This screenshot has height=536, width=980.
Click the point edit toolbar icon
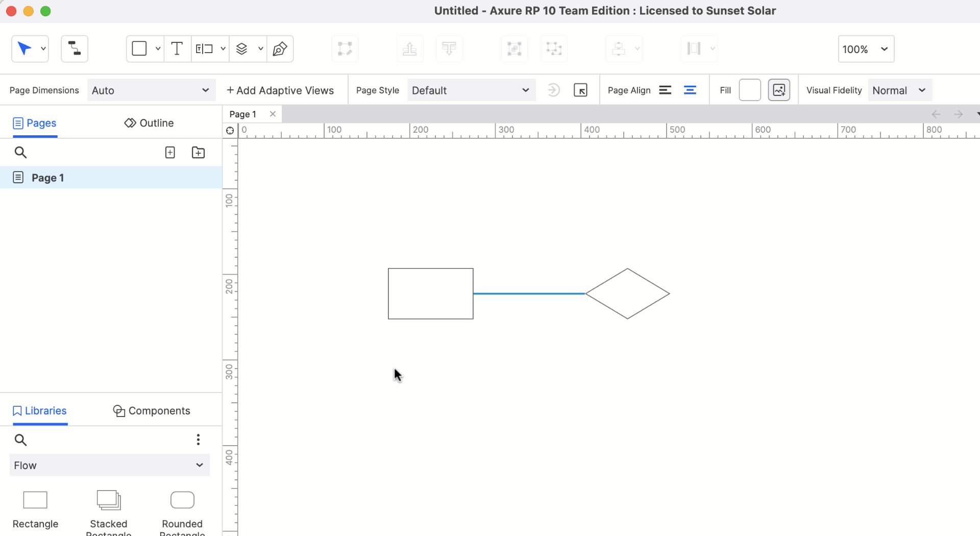coord(345,49)
